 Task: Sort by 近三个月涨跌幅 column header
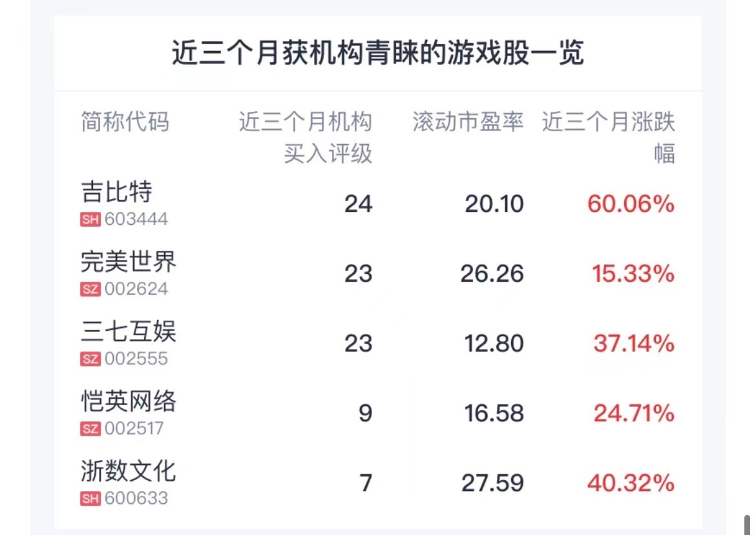pyautogui.click(x=608, y=137)
